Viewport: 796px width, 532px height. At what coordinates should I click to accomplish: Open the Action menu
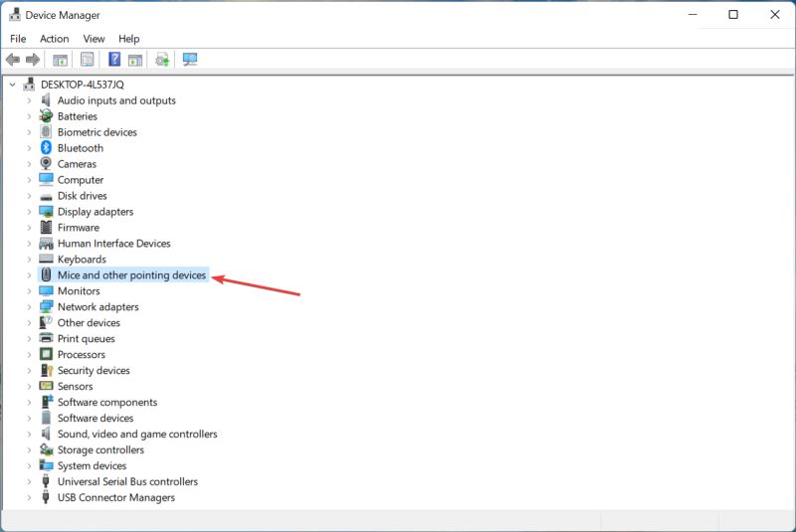tap(55, 39)
